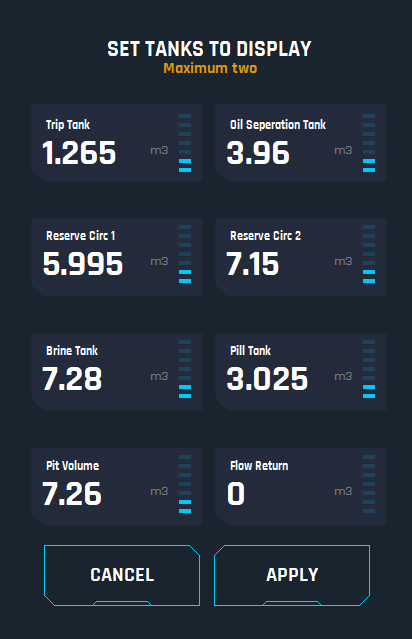Click the 7.28 reading on Brine Tank
Image resolution: width=412 pixels, height=639 pixels.
coord(72,379)
